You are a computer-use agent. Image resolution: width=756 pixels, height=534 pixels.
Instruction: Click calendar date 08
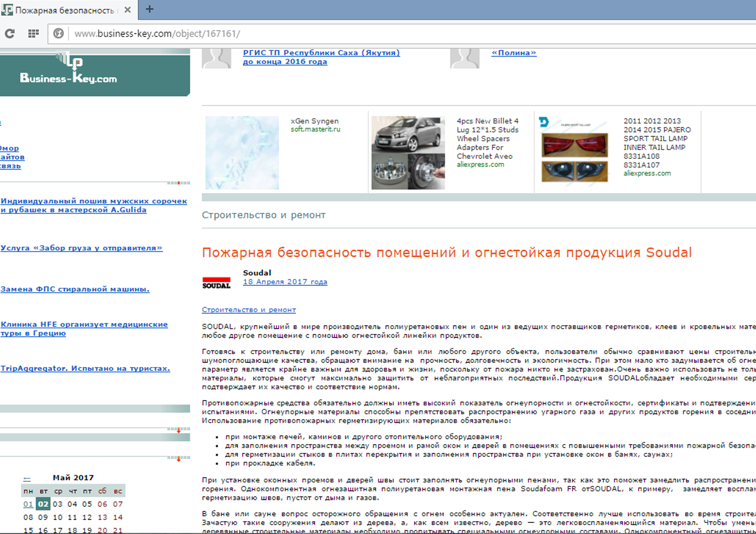pyautogui.click(x=28, y=517)
